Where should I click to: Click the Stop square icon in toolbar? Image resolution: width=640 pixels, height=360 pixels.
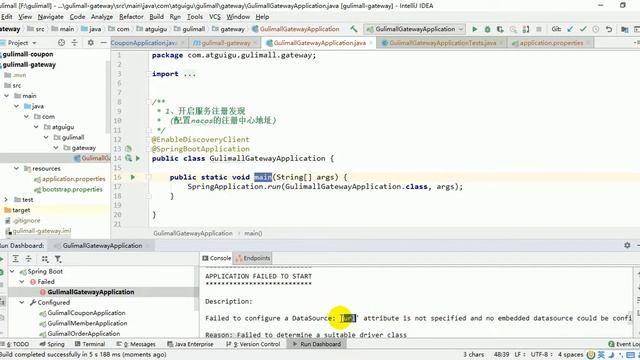coord(539,29)
